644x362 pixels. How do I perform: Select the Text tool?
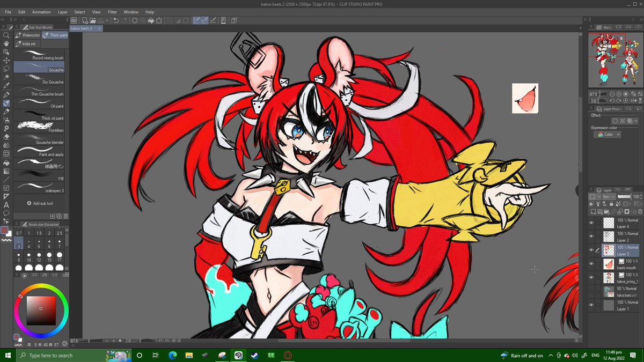[6, 205]
